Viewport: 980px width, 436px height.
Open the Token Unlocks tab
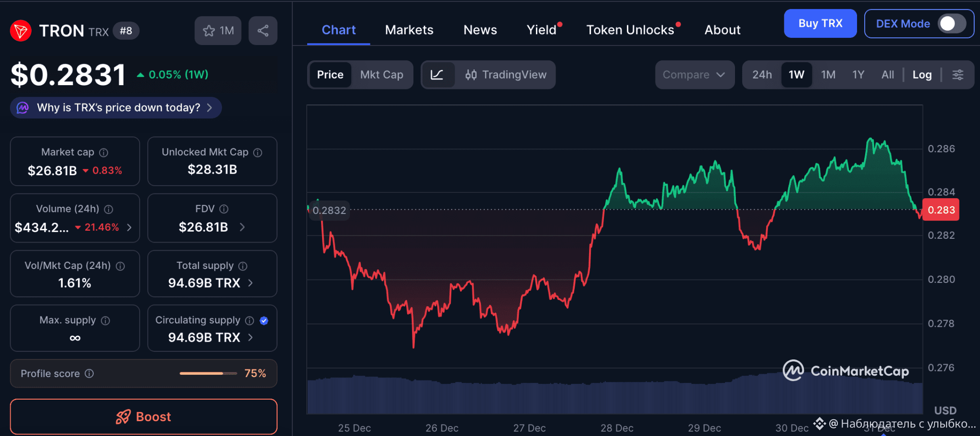630,30
